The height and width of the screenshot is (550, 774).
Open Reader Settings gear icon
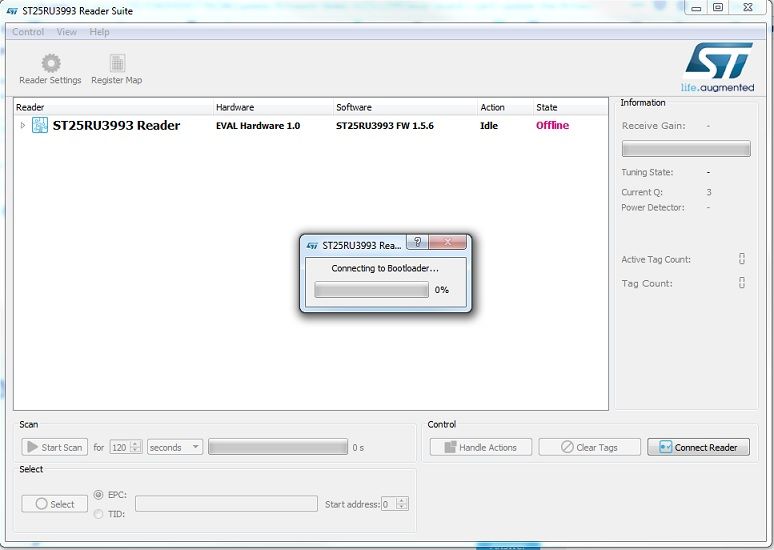pos(51,63)
